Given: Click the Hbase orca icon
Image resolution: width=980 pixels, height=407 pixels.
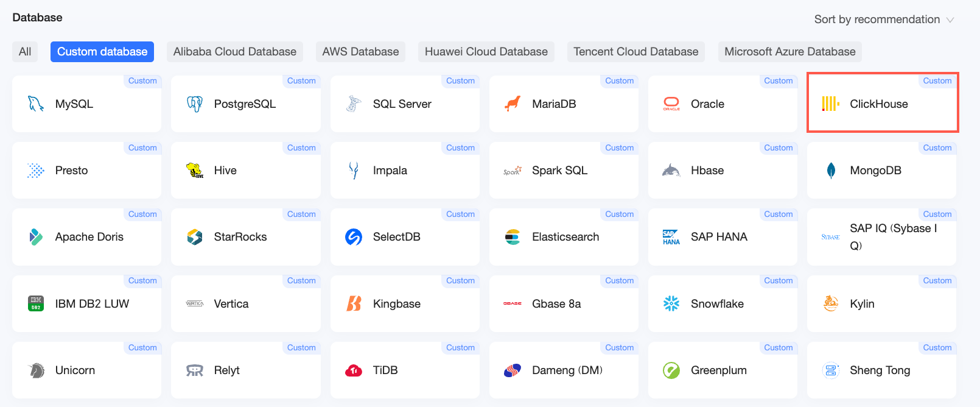Looking at the screenshot, I should (671, 171).
